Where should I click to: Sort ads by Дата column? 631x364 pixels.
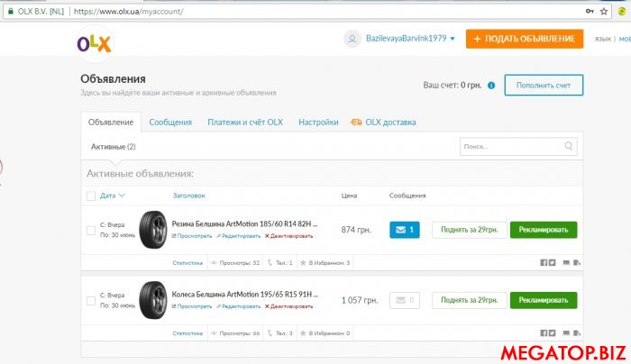(113, 196)
